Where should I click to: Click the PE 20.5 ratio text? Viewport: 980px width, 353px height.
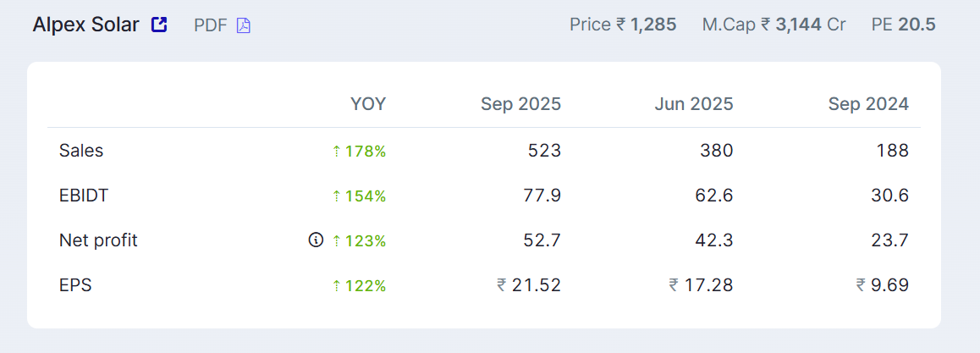[x=903, y=25]
